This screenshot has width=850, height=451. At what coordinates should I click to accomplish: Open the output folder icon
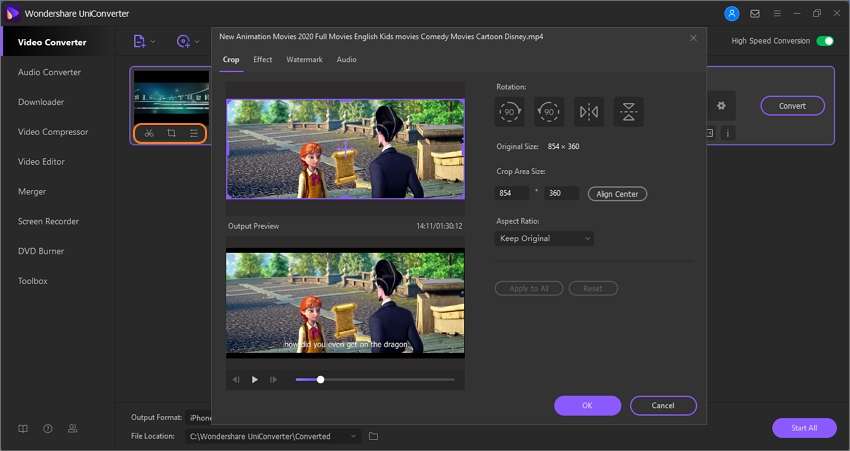click(374, 436)
